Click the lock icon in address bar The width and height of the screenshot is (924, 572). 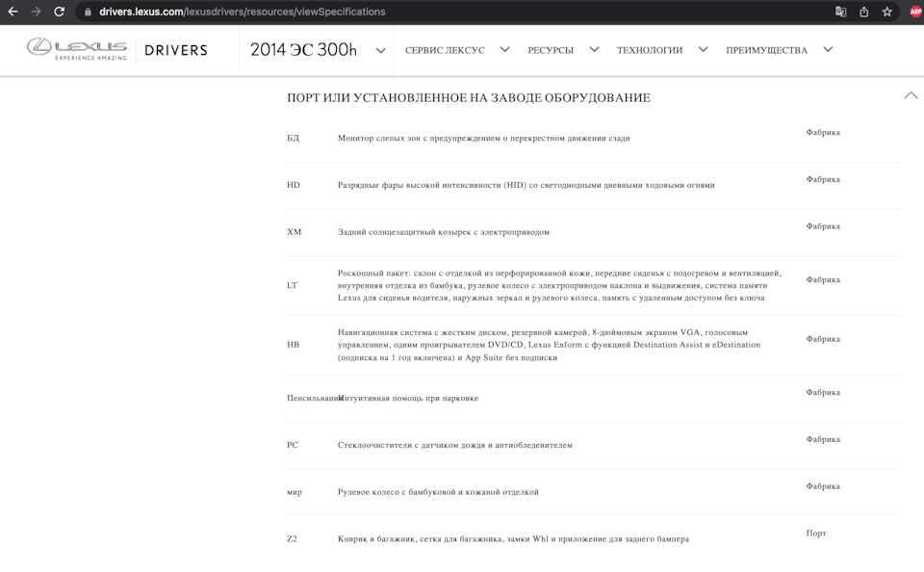tap(88, 12)
